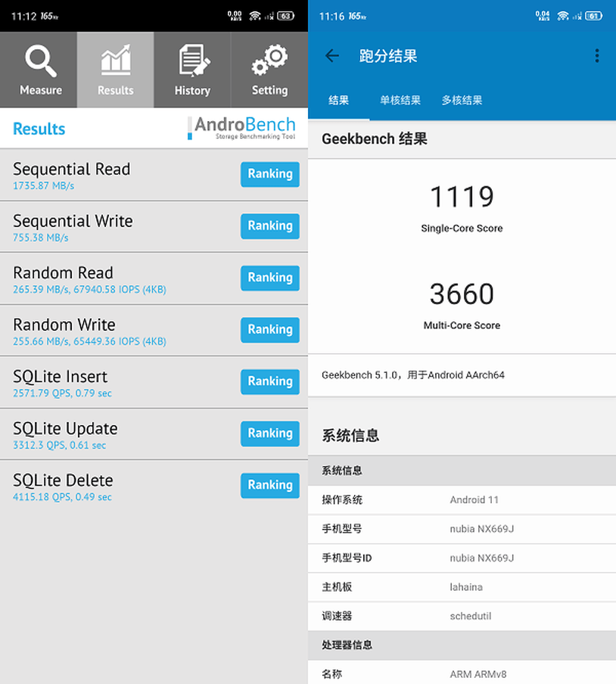This screenshot has width=616, height=684.
Task: Tap the 11:16 clock in status bar
Action: 332,17
